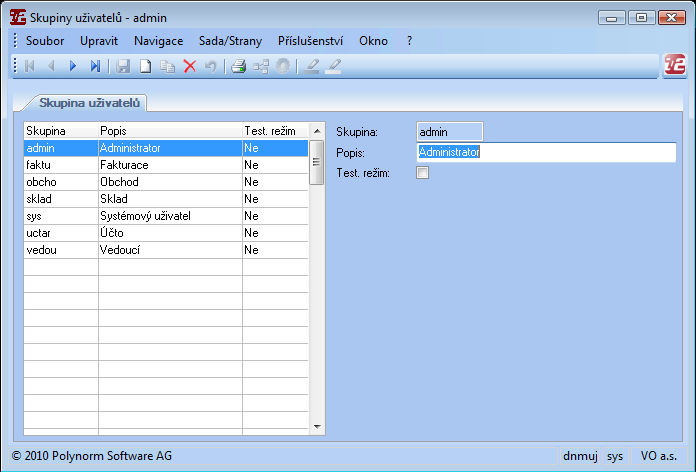Select the faktu group row
696x472 pixels.
point(166,165)
